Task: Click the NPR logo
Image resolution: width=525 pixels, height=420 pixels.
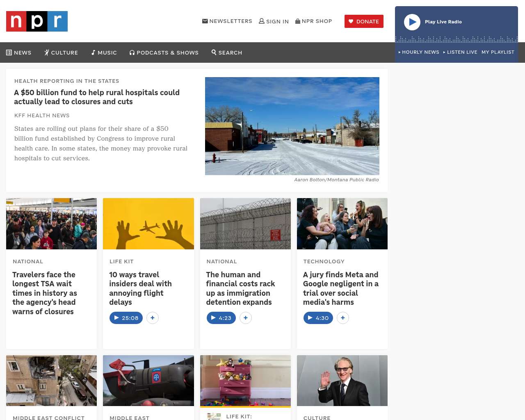Action: coord(37,21)
